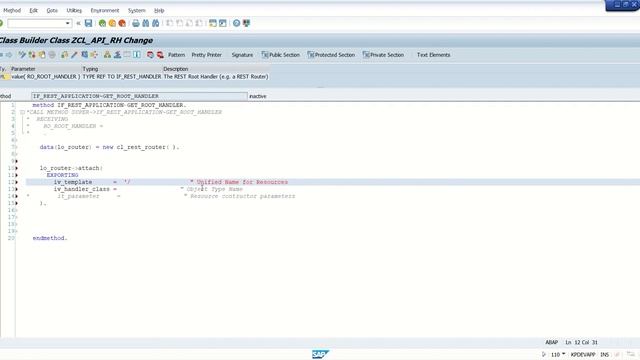Click the hierarchy tree icon
The height and width of the screenshot is (360, 640).
point(107,55)
